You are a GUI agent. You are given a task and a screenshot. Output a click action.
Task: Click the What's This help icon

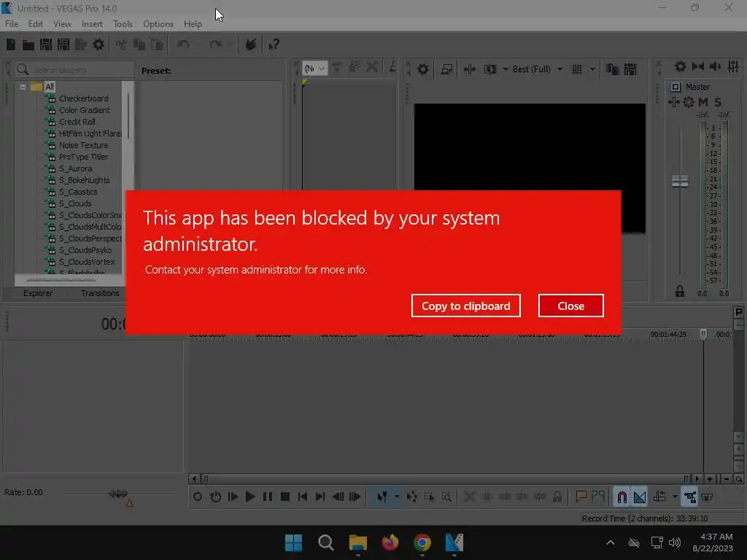tap(274, 44)
